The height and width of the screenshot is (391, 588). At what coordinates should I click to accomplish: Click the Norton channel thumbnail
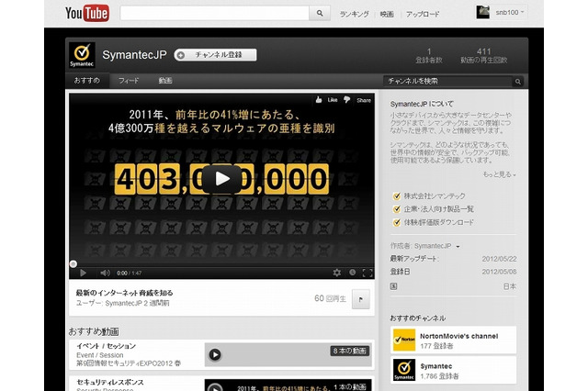404,341
